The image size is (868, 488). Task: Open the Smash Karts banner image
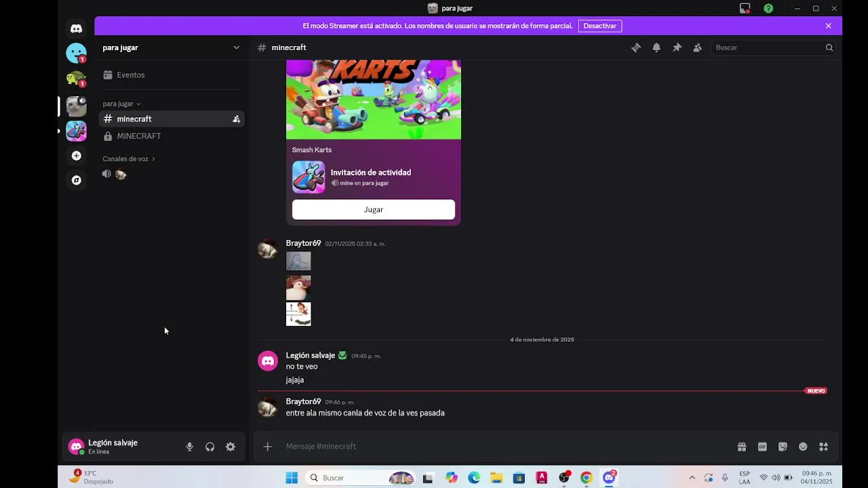[x=374, y=100]
